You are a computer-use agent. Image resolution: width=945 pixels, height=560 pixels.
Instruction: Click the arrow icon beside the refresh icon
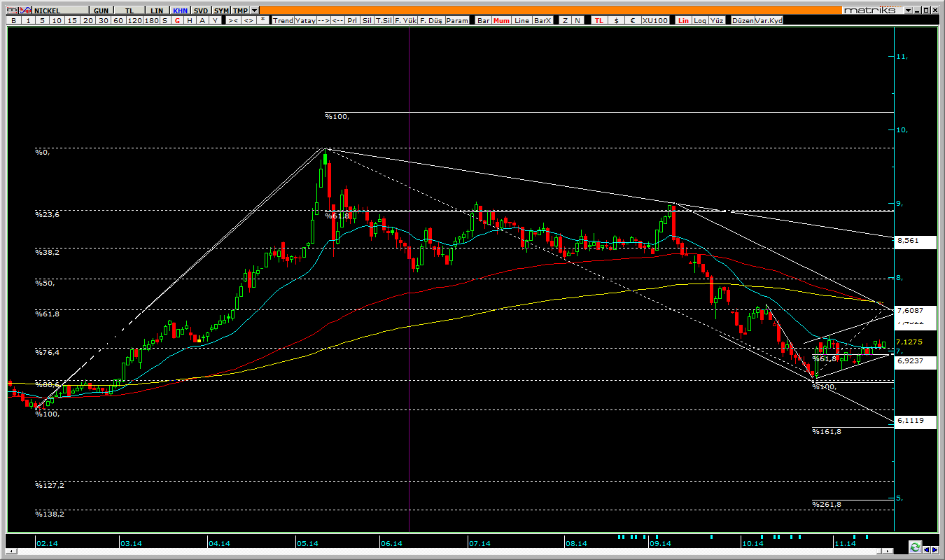click(927, 550)
